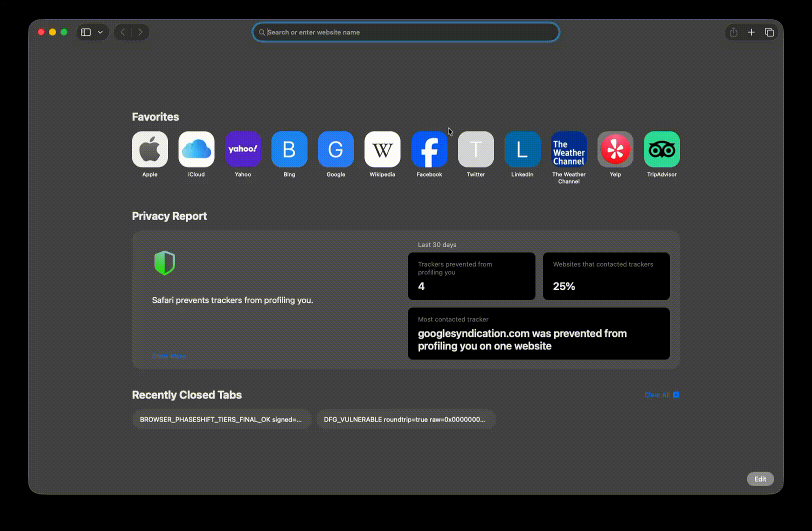Show the tab overview icon

point(769,32)
